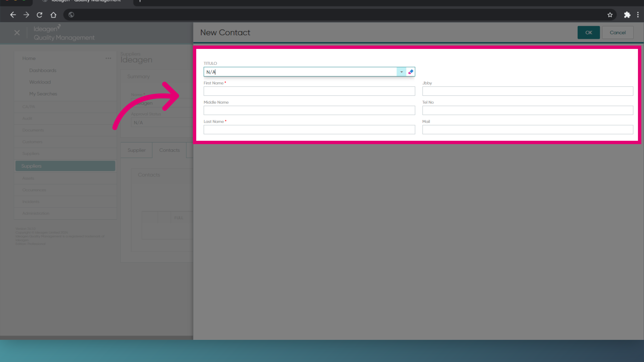Expand the TITULO dropdown arrow
The image size is (644, 362).
(401, 72)
